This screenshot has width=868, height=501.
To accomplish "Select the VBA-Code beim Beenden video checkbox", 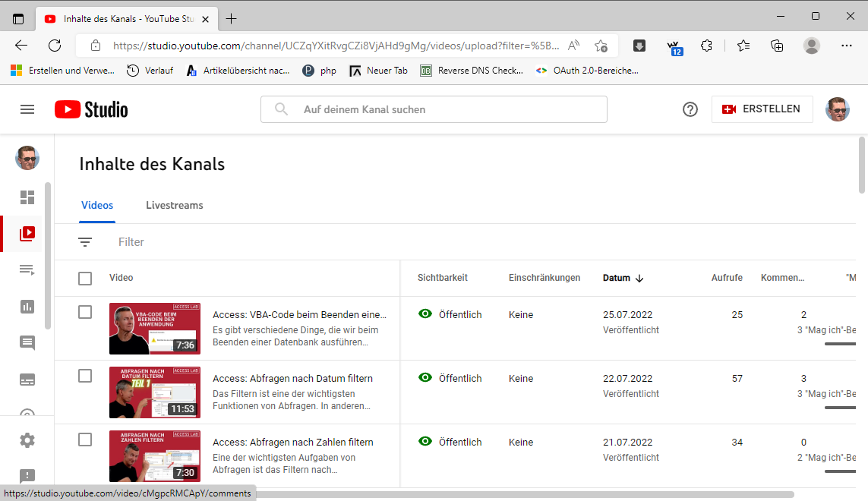I will tap(85, 312).
